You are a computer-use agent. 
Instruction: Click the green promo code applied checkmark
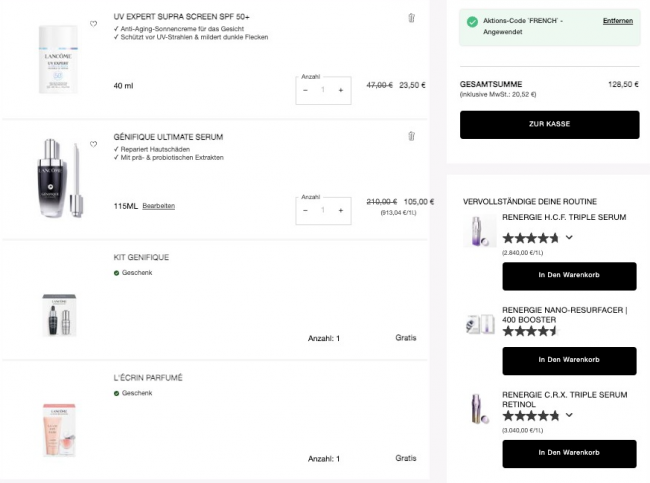pyautogui.click(x=472, y=21)
